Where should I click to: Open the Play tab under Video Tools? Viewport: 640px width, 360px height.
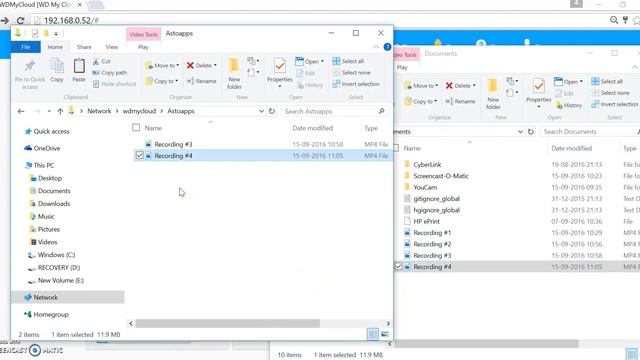[143, 47]
